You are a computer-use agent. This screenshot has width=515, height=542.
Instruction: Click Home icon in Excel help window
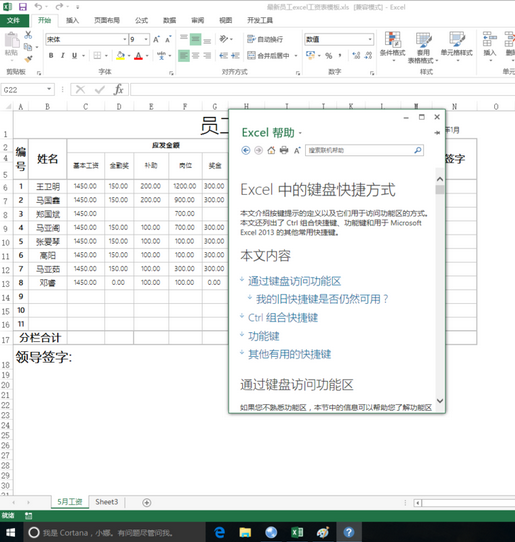(271, 150)
